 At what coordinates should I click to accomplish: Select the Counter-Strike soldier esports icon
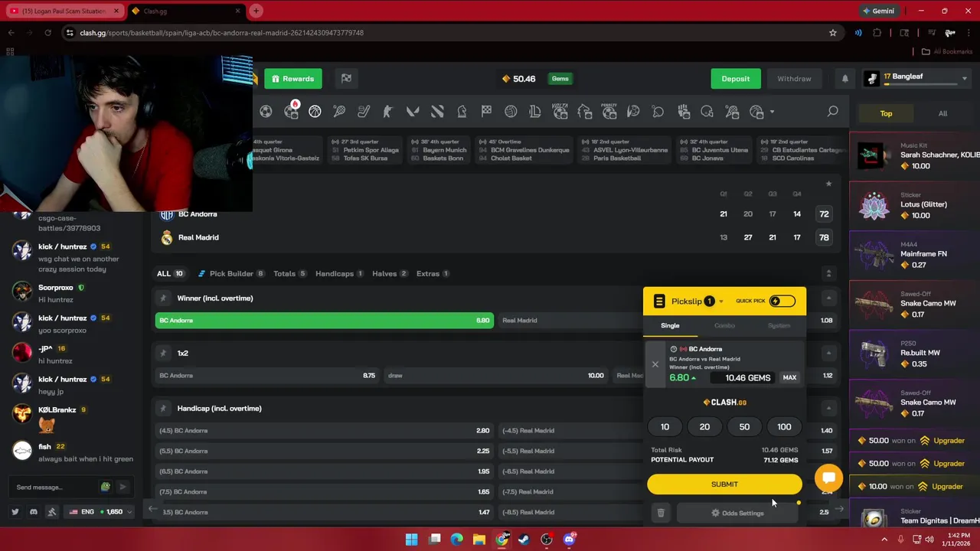coord(388,112)
